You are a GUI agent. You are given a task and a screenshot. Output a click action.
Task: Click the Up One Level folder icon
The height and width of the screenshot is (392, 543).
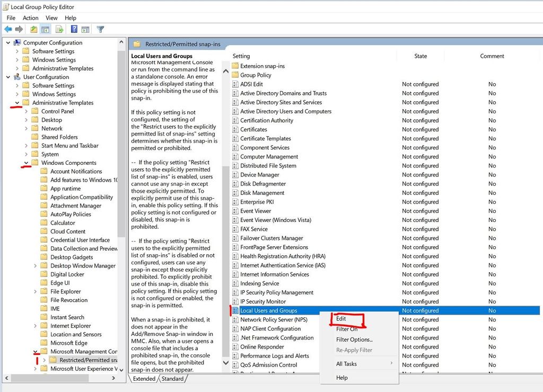34,29
